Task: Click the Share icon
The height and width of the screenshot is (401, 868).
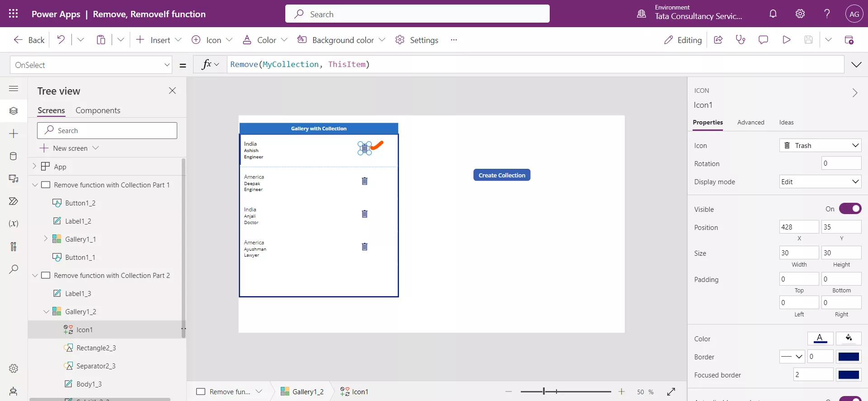Action: (x=718, y=40)
